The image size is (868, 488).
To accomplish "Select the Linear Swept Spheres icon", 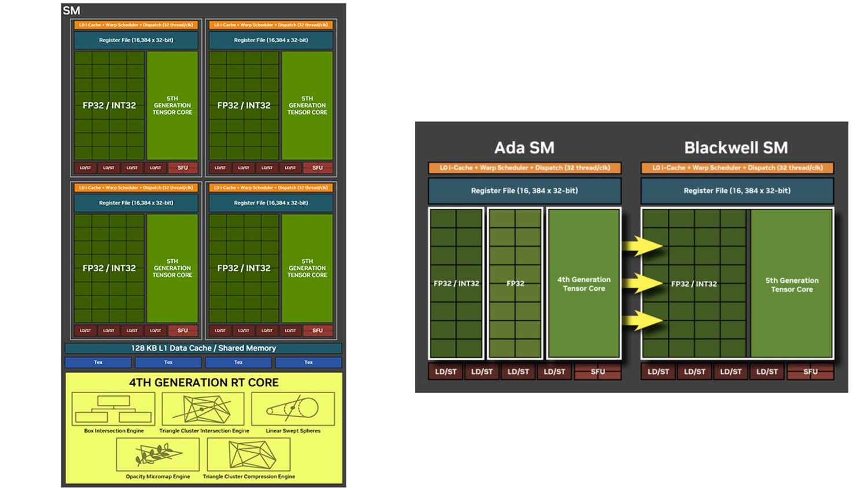I will click(x=293, y=409).
